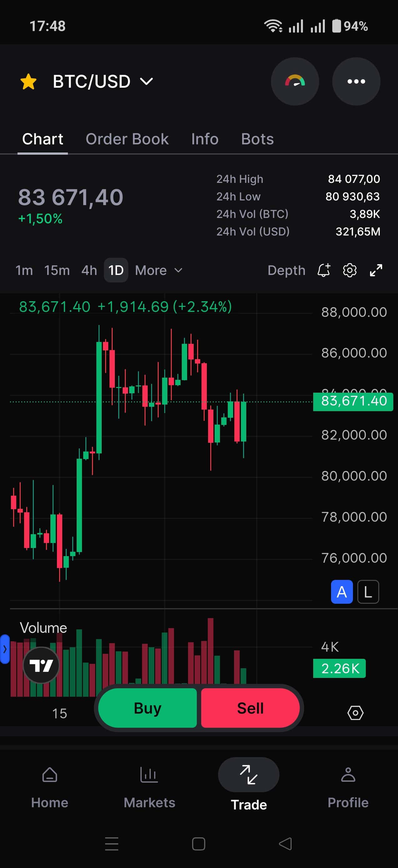Tap Android back navigation button
The image size is (398, 868).
[286, 844]
